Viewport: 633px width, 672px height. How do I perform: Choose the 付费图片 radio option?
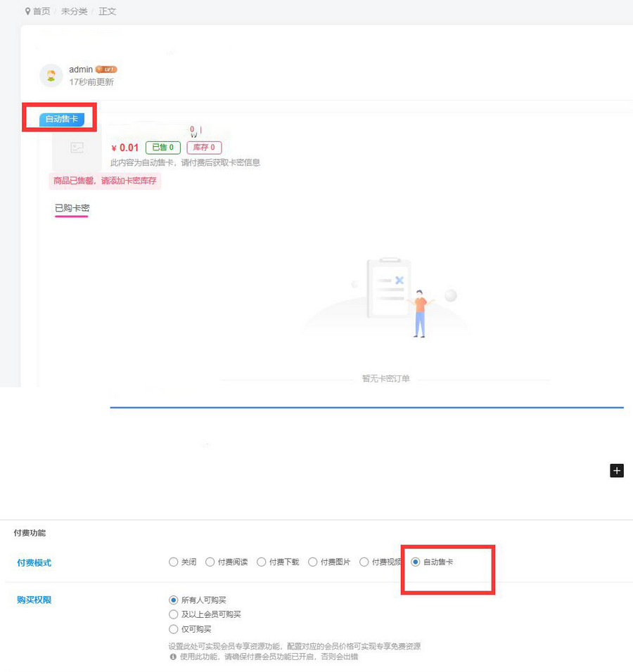pyautogui.click(x=313, y=562)
